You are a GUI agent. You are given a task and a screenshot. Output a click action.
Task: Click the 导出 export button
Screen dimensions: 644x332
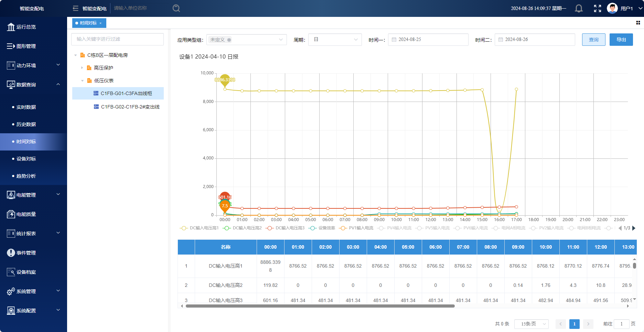point(621,40)
